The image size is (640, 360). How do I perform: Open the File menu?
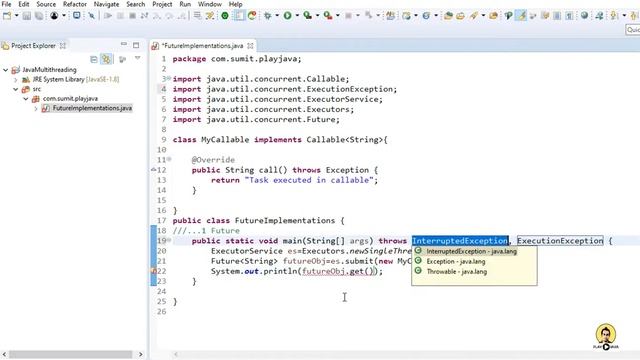click(x=6, y=4)
